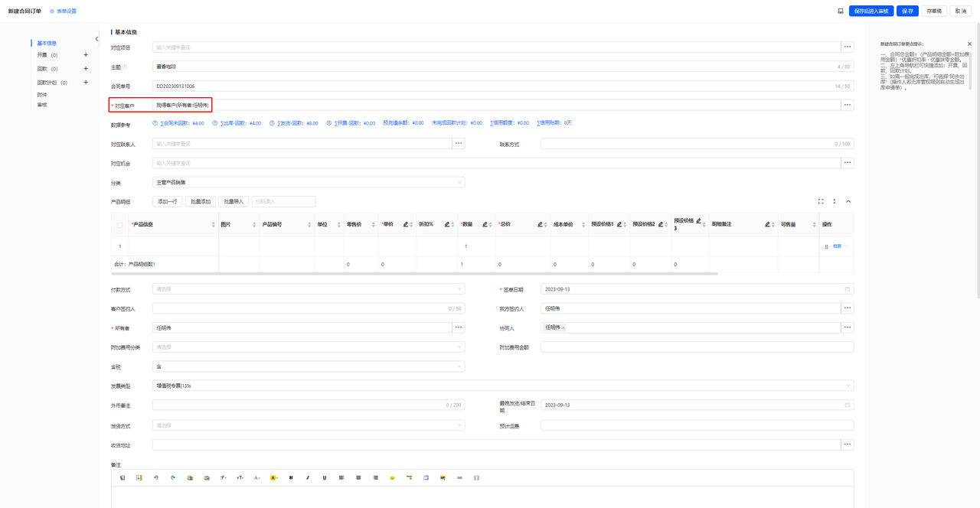Open the 付款方式 dropdown
Image resolution: width=980 pixels, height=508 pixels.
(309, 289)
